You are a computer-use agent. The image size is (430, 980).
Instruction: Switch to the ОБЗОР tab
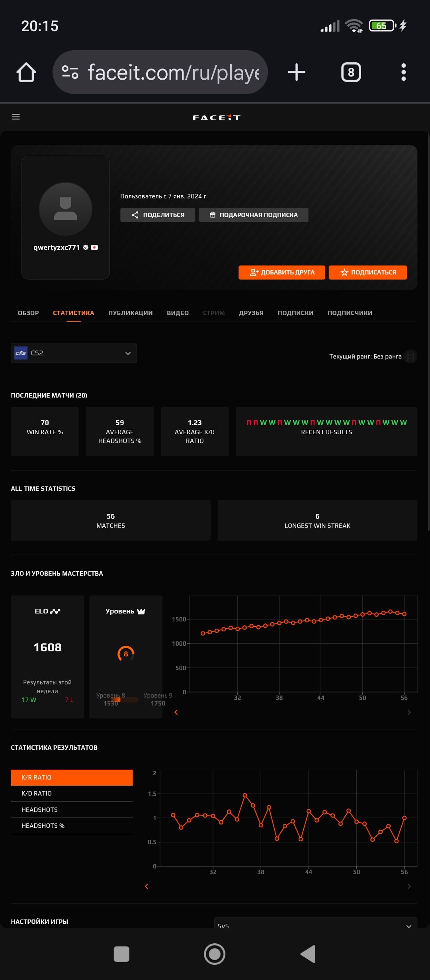click(28, 313)
